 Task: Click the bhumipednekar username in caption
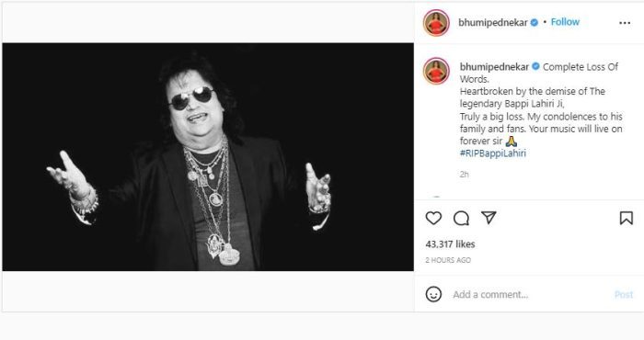(494, 66)
